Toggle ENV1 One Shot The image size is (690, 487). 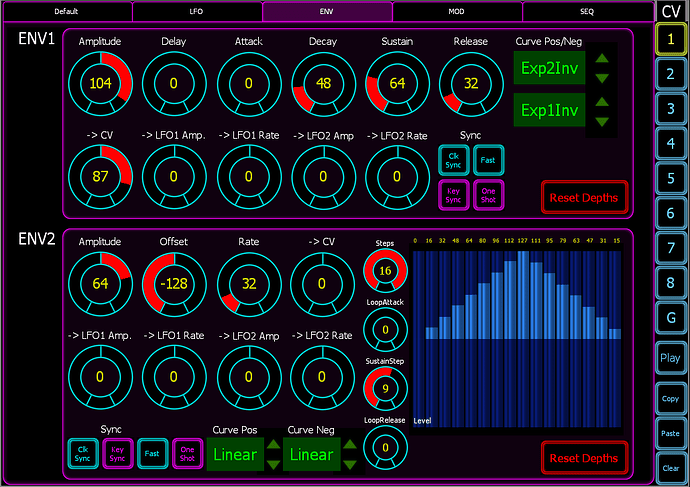click(488, 195)
